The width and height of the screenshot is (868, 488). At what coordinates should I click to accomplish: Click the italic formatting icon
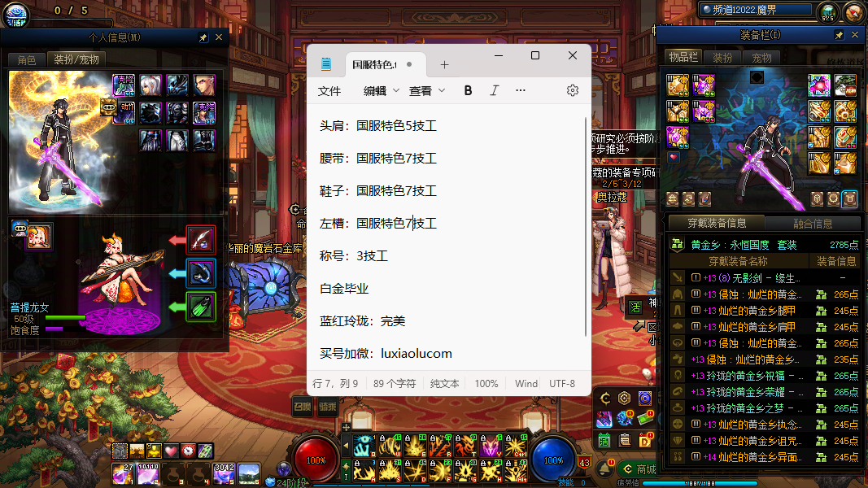494,90
